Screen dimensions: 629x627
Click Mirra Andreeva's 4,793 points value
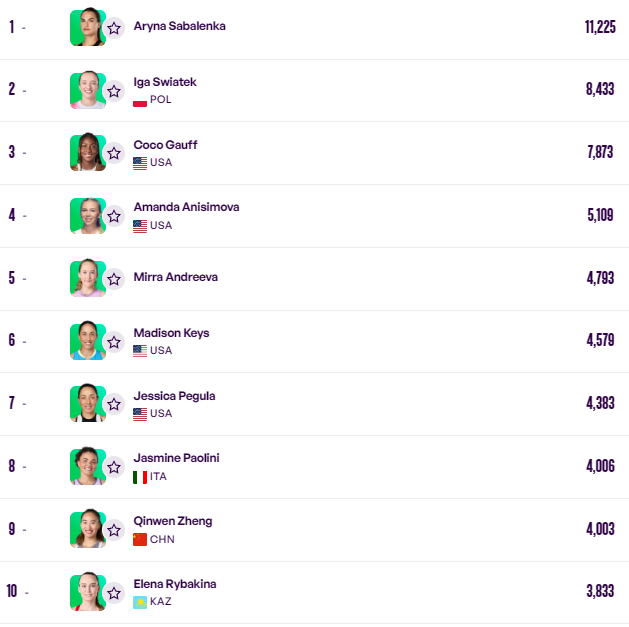600,278
